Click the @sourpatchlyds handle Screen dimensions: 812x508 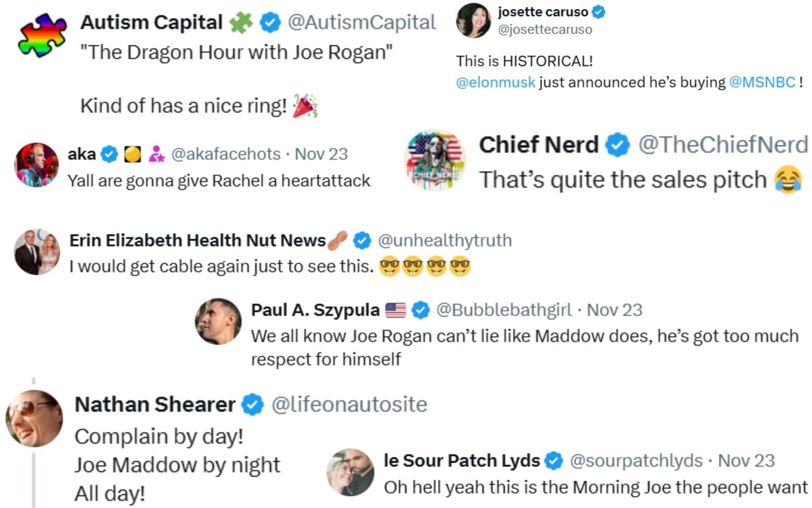[x=637, y=461]
